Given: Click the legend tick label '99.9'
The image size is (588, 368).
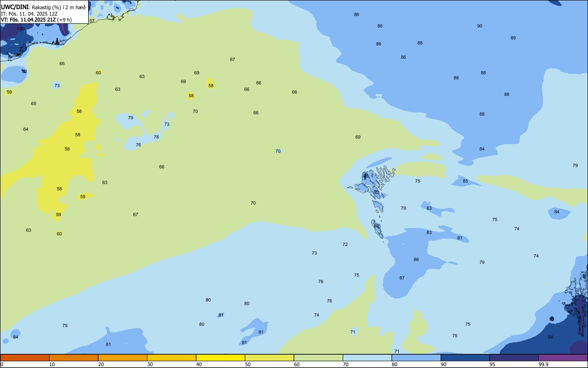Looking at the screenshot, I should coord(543,364).
